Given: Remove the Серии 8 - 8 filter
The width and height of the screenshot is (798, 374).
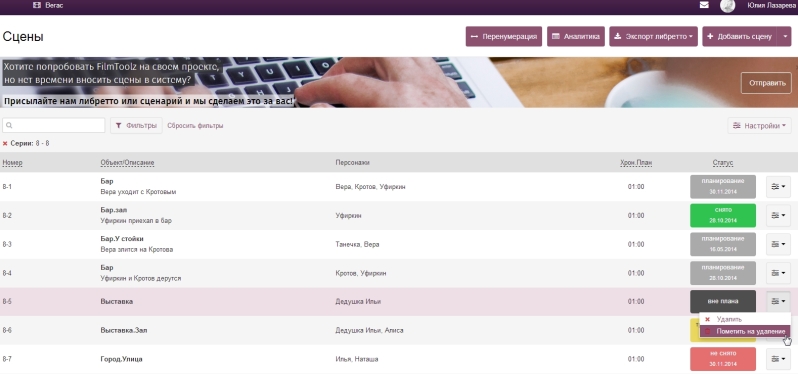Looking at the screenshot, I should point(5,143).
